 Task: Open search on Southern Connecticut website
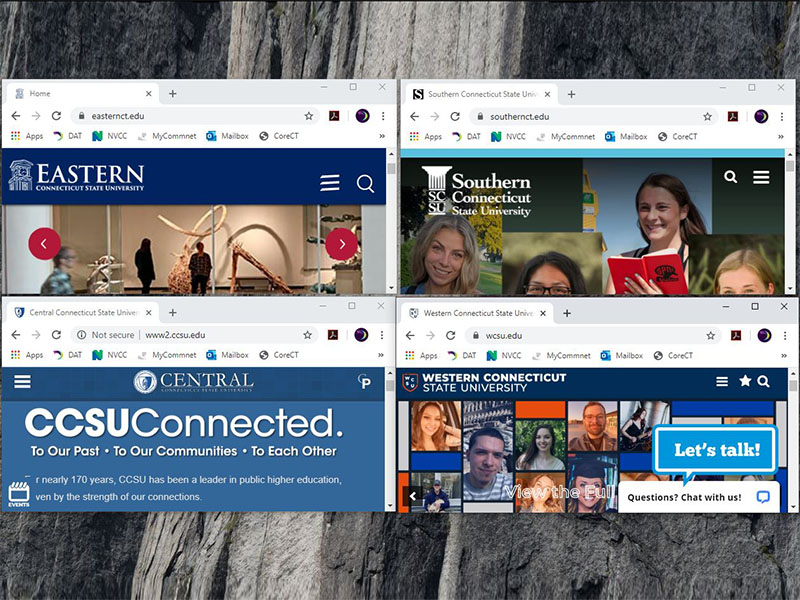pos(731,177)
